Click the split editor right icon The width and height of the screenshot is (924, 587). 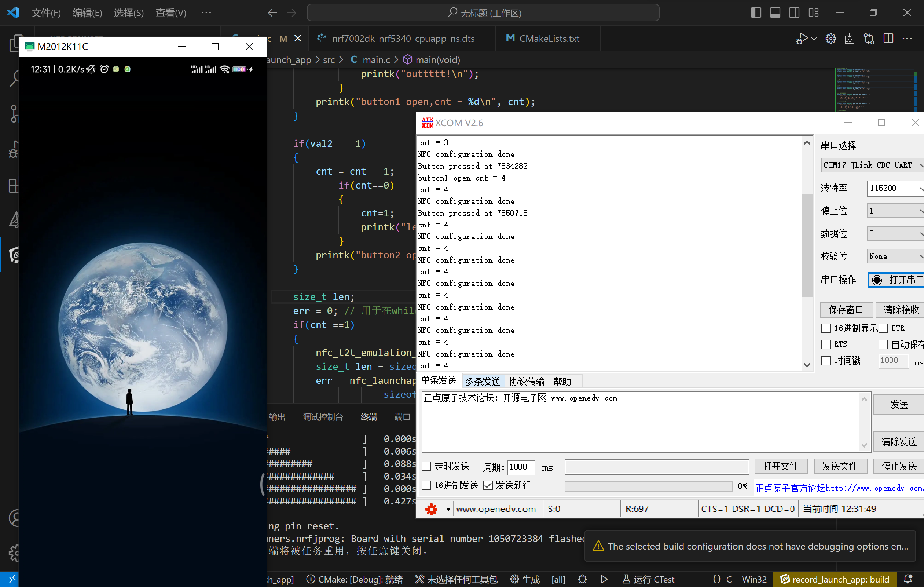tap(888, 39)
